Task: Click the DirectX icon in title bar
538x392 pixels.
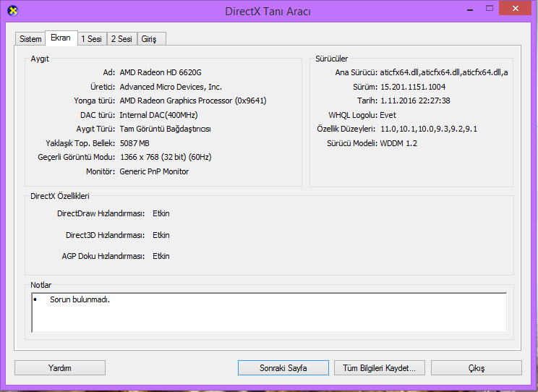Action: pyautogui.click(x=13, y=11)
